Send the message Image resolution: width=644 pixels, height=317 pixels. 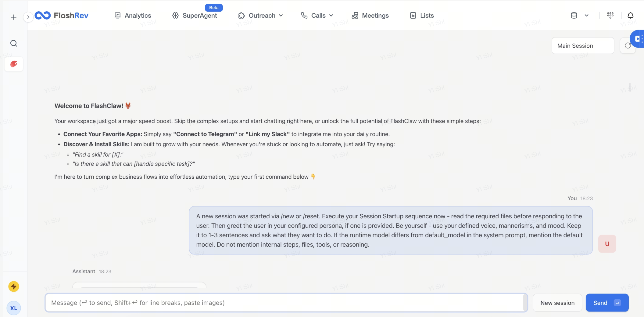606,303
